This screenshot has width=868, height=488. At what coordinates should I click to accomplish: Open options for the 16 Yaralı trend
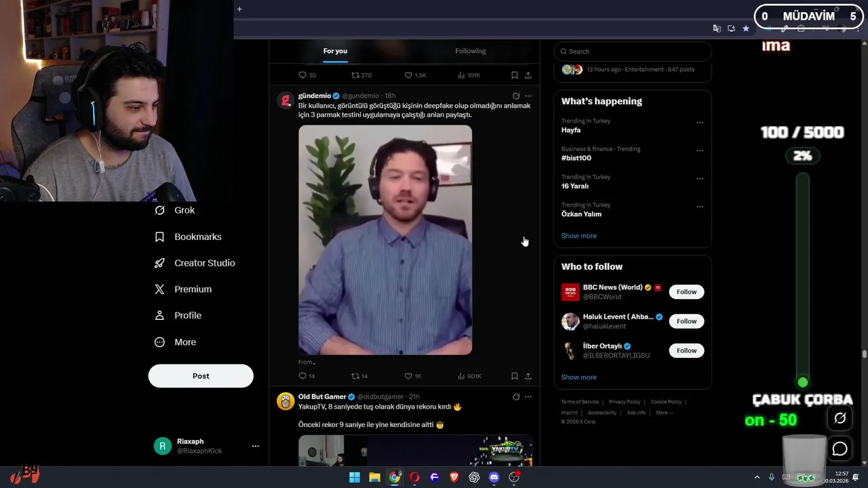(x=700, y=179)
